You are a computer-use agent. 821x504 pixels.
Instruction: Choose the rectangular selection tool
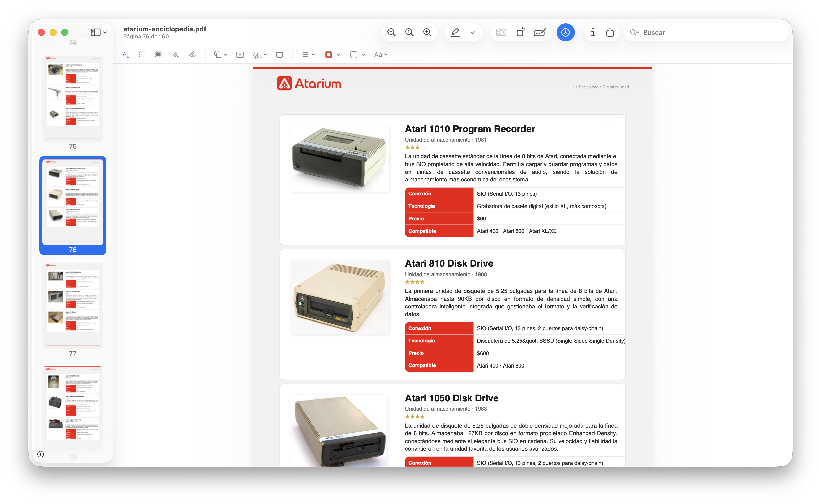tap(142, 54)
